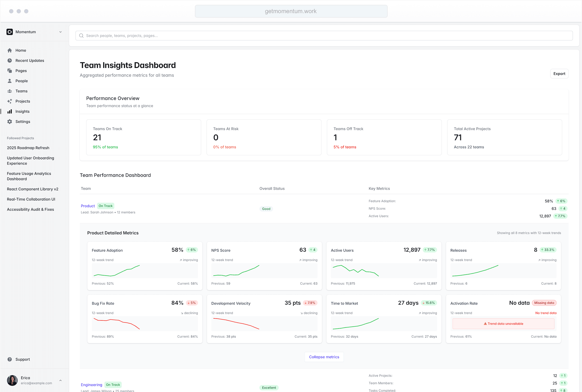Click the Projects sparkle icon
The image size is (582, 392).
click(10, 101)
